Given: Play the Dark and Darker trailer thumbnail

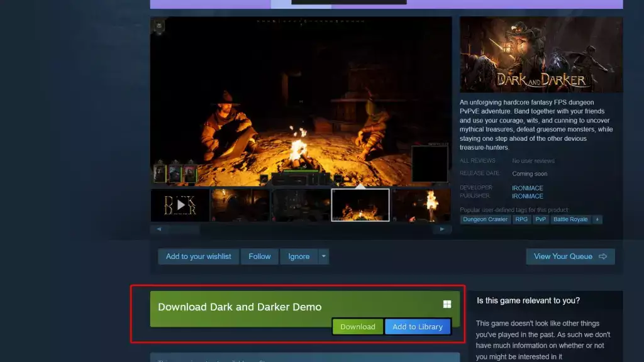Looking at the screenshot, I should click(180, 205).
